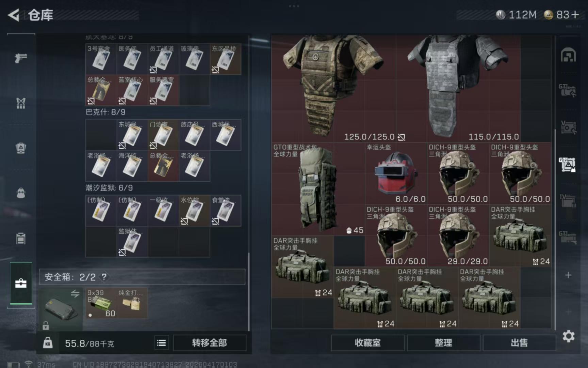The height and width of the screenshot is (368, 588).
Task: Click the 9x39 ammo stack in safe box
Action: click(101, 303)
